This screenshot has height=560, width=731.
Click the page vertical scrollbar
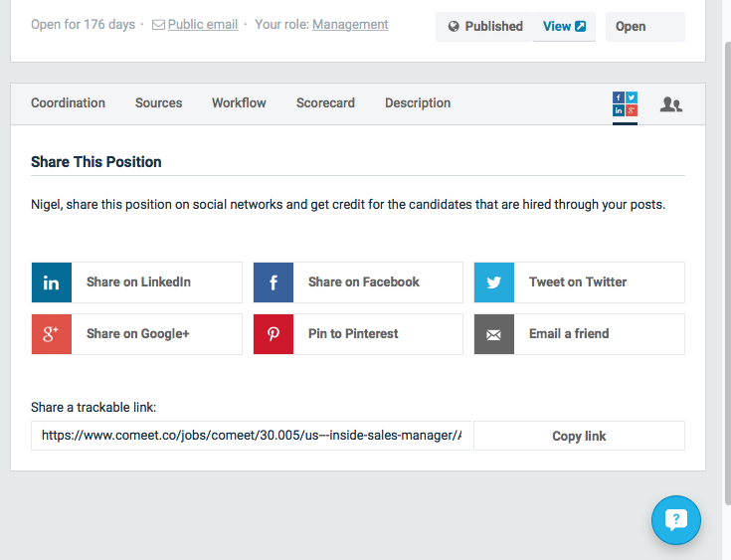728,273
